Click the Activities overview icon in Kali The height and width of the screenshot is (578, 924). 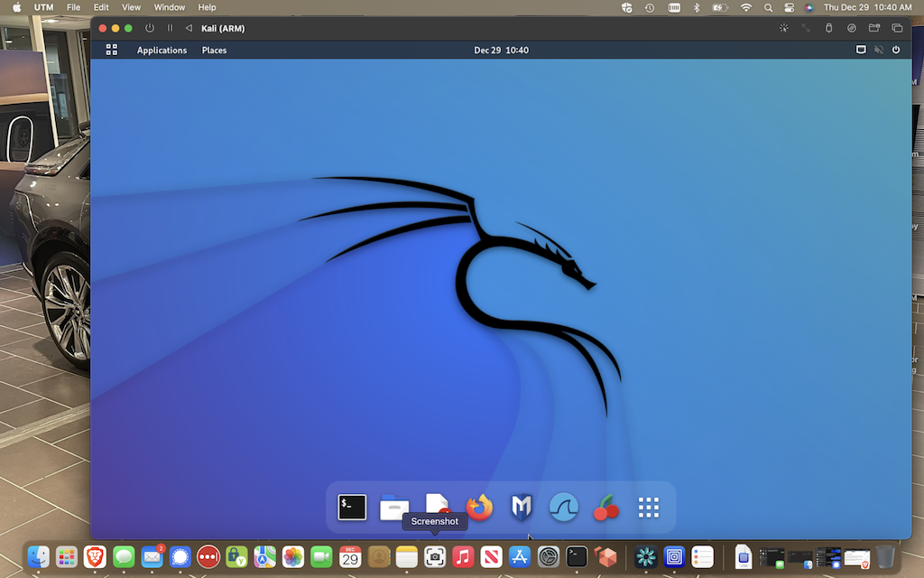[112, 50]
